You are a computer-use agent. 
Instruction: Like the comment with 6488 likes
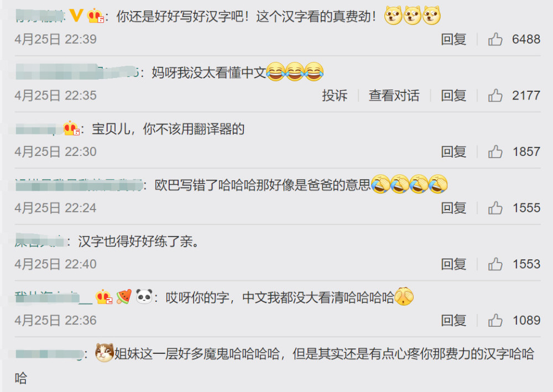(x=495, y=39)
